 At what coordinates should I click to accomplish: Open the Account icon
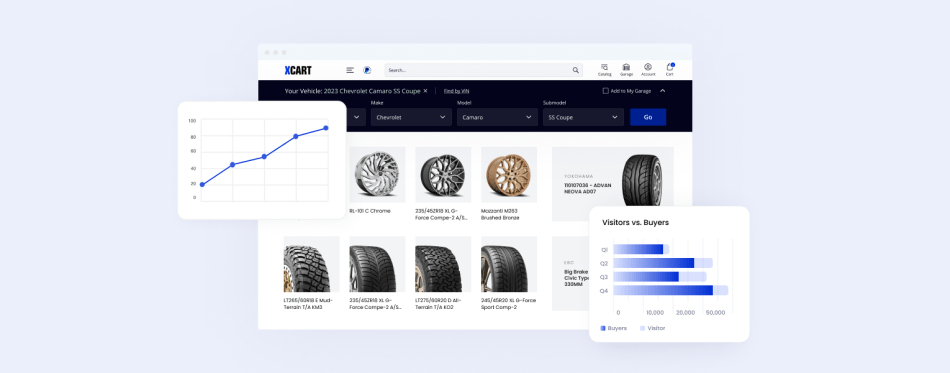[648, 70]
